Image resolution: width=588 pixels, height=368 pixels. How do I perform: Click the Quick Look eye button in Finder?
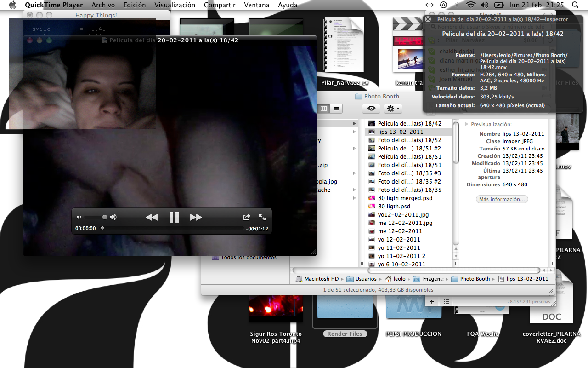371,109
